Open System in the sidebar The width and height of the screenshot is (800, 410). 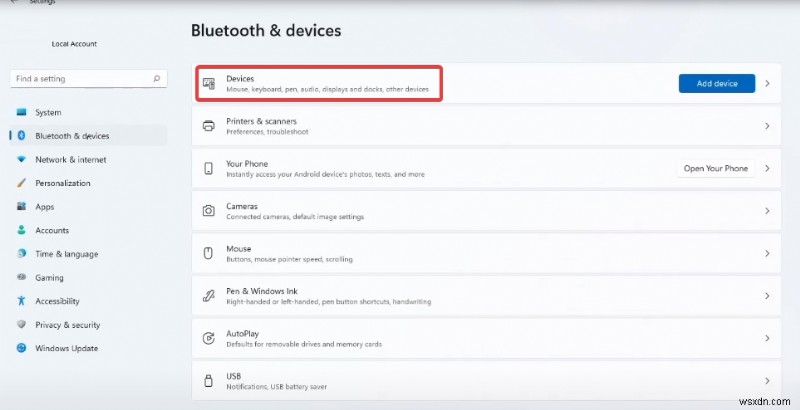[47, 112]
